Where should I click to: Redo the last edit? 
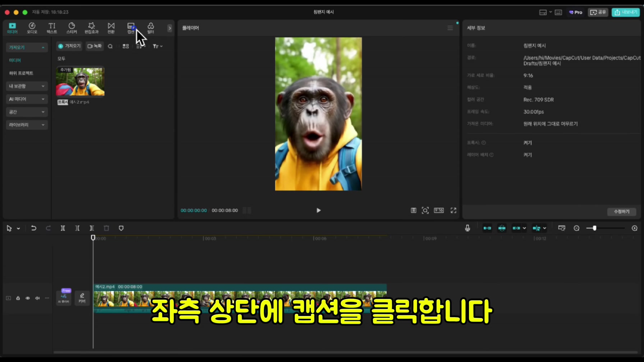click(48, 228)
